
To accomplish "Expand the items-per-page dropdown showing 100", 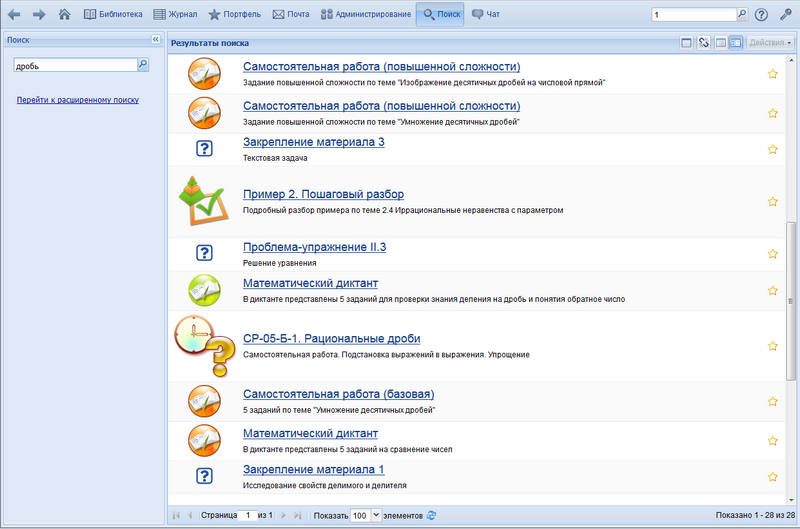I will coord(376,515).
